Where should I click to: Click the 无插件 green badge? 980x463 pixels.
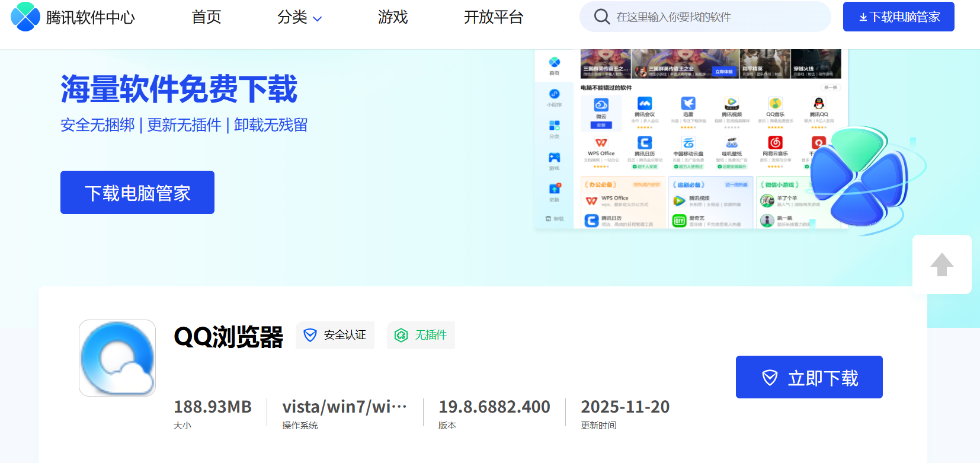(x=421, y=335)
